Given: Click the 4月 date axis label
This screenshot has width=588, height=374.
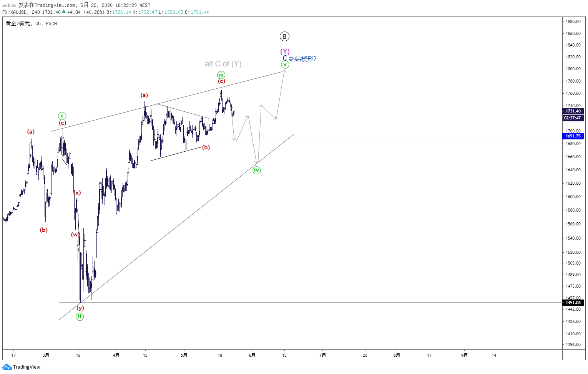Looking at the screenshot, I should (x=116, y=355).
